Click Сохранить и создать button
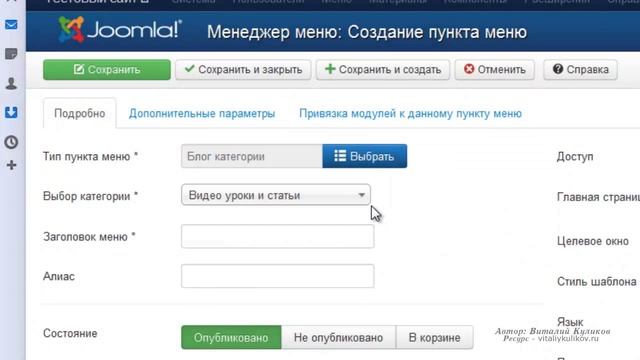640x360 pixels. [383, 69]
